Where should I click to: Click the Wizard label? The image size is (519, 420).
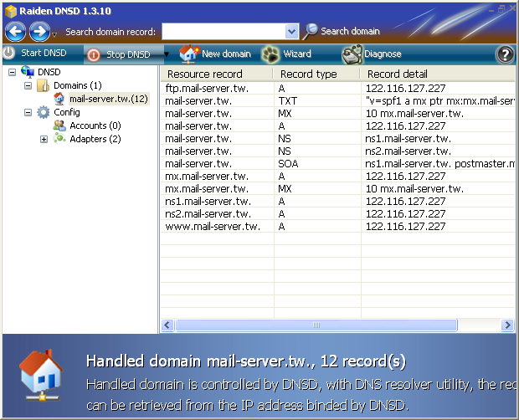point(297,54)
